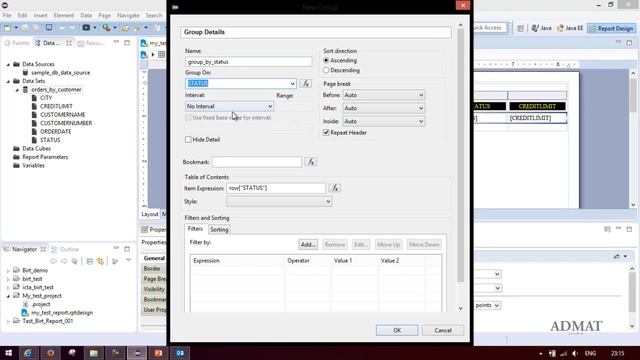The image size is (640, 360).
Task: Select Report Parameters folder
Action: click(45, 157)
